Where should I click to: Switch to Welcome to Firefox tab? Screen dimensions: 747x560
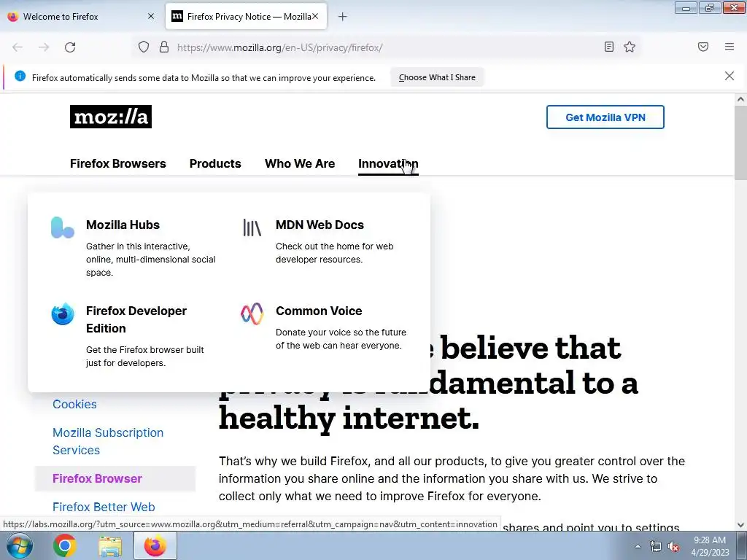tap(81, 17)
